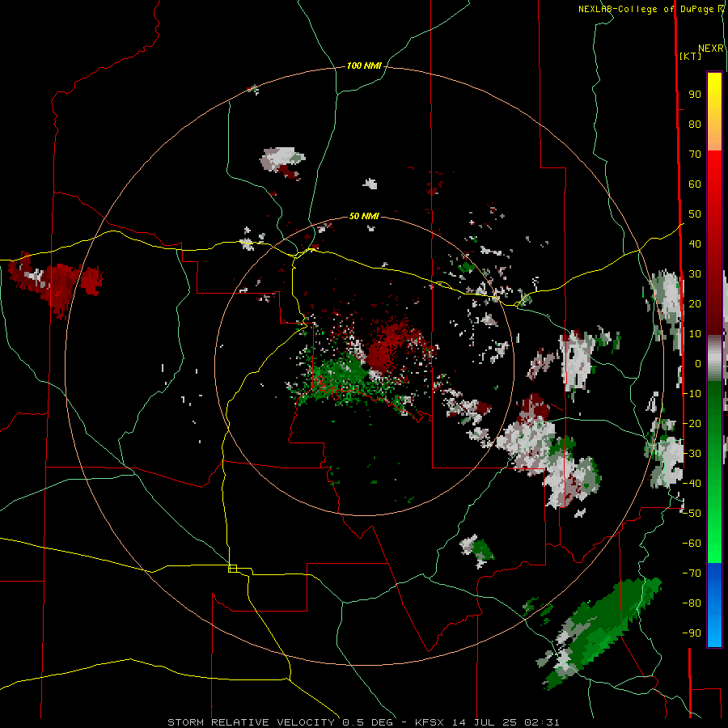
Task: Click the positive "70" velocity scale label
Action: click(695, 154)
